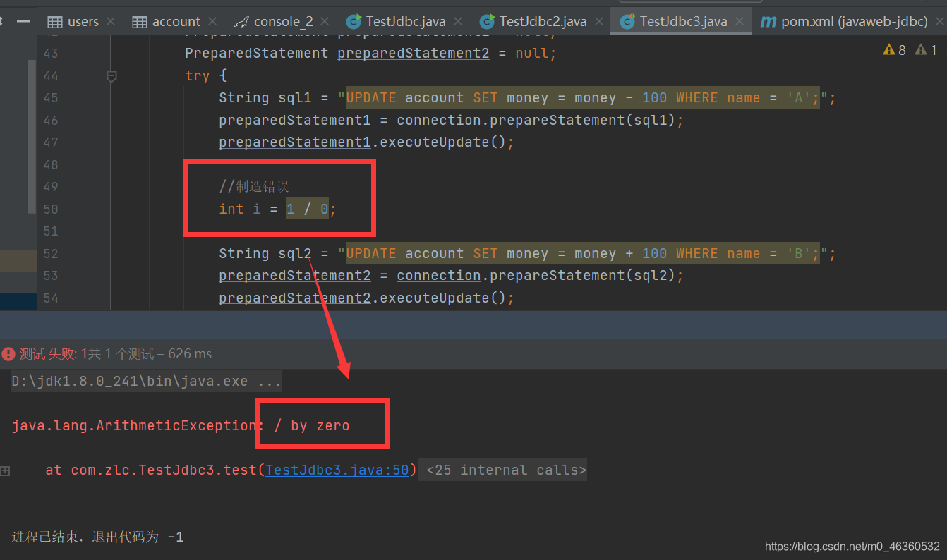This screenshot has height=560, width=947.
Task: Click the Maven pom.xml icon
Action: (x=768, y=22)
